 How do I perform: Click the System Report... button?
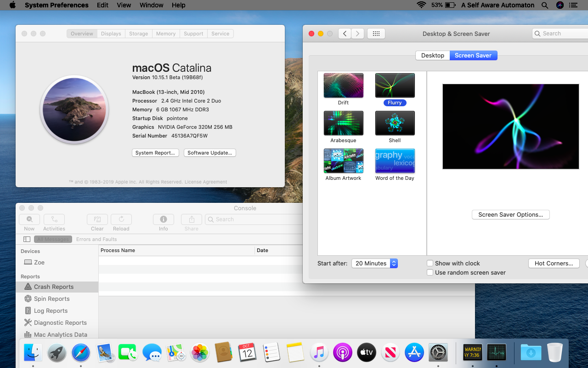click(x=155, y=153)
